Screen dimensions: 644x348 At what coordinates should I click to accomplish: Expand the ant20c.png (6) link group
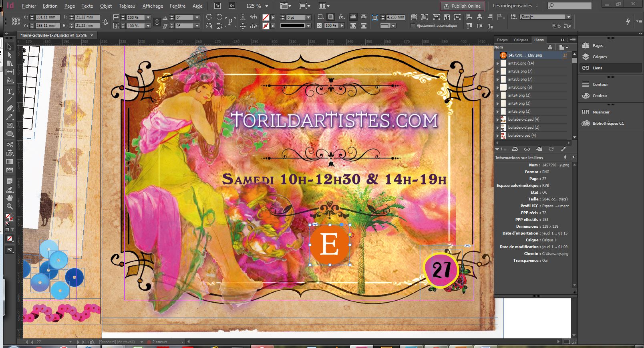tap(498, 87)
